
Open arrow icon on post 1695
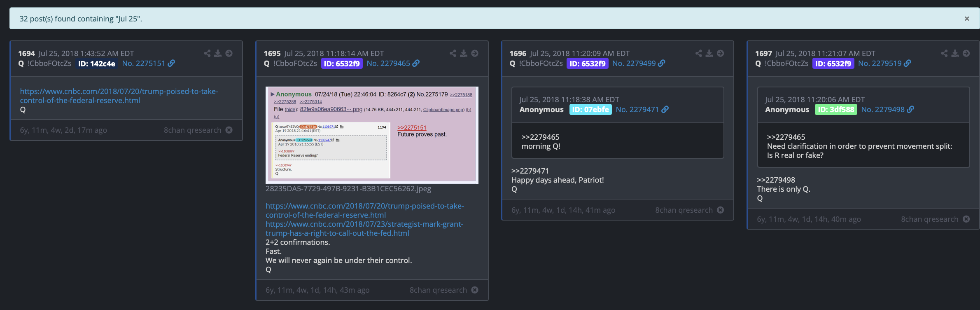475,53
